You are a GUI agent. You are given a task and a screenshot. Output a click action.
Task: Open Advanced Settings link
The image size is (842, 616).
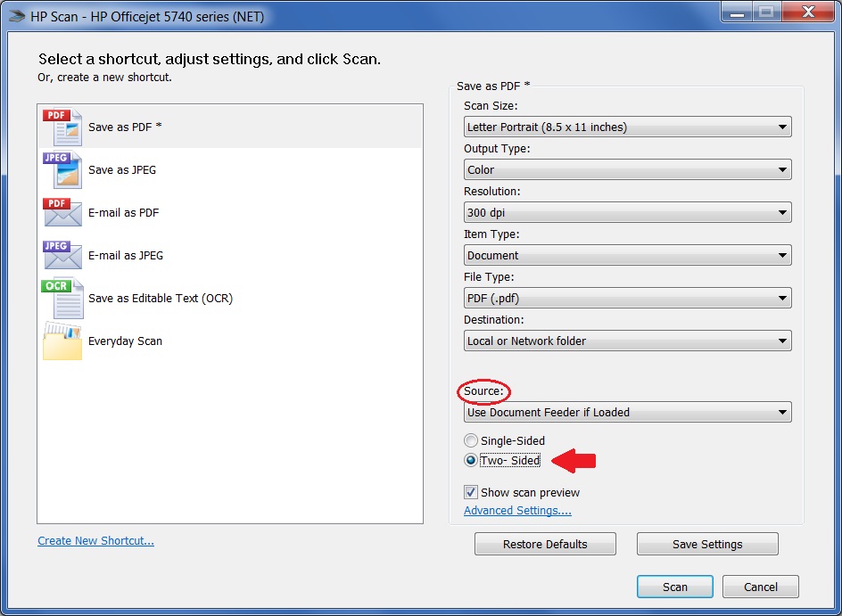tap(517, 510)
